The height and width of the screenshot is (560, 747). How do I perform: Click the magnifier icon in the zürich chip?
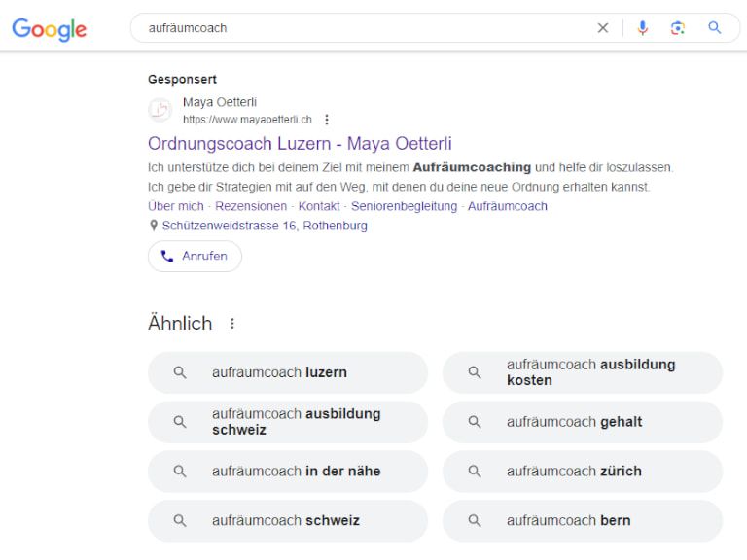475,472
